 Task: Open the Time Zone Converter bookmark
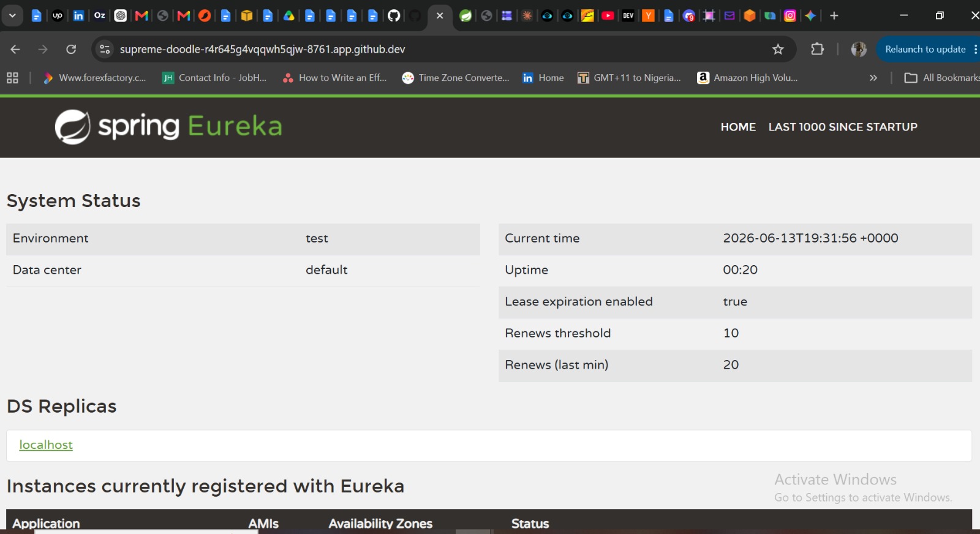tap(455, 78)
